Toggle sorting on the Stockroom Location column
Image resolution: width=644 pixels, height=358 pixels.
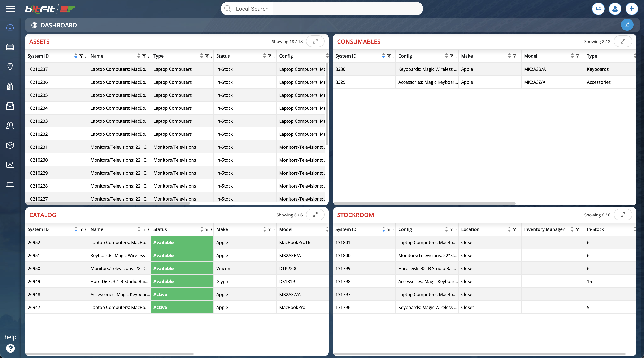(509, 229)
